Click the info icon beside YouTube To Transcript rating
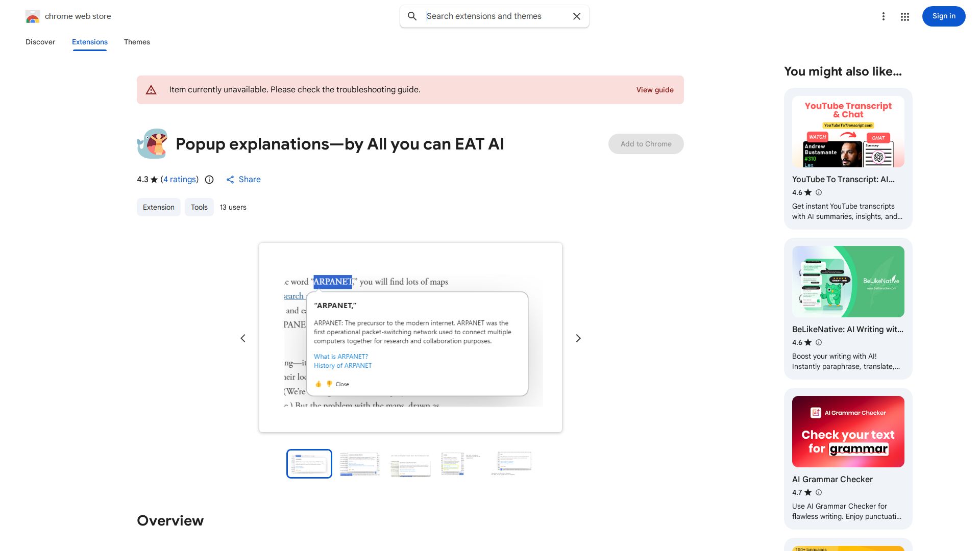980x551 pixels. coord(819,192)
